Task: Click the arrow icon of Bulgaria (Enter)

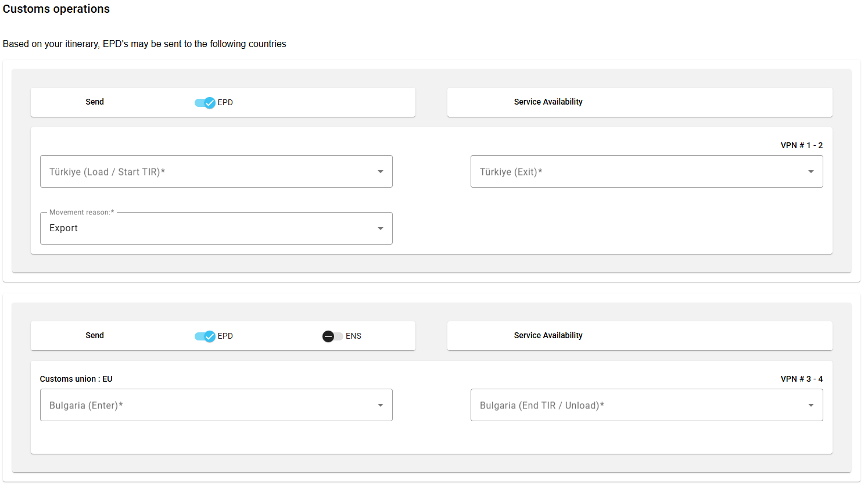Action: 380,406
